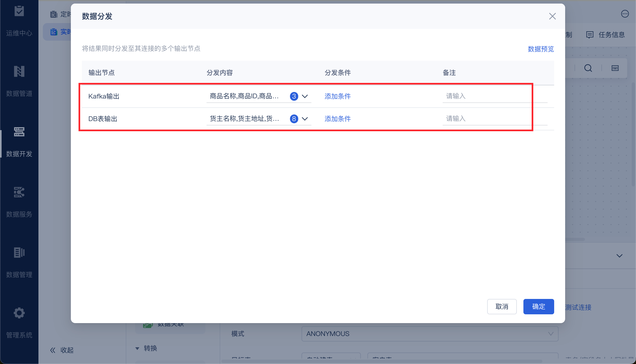Open the 数据预览 link
This screenshot has height=364, width=636.
coord(540,49)
